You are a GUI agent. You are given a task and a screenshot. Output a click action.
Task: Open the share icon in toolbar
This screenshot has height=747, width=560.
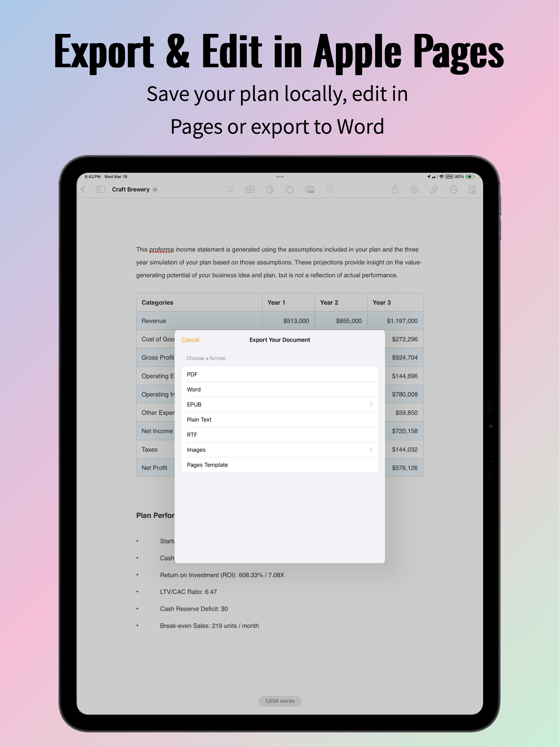[395, 189]
